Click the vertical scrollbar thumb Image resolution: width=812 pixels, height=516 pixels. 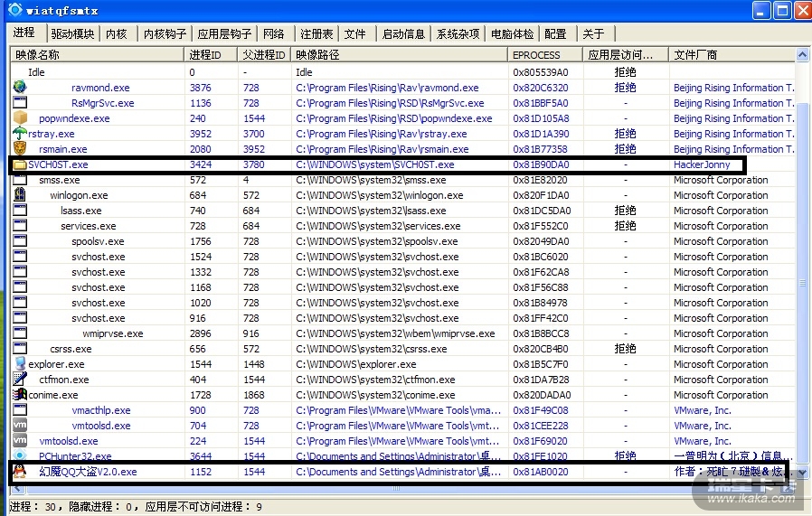pyautogui.click(x=802, y=282)
